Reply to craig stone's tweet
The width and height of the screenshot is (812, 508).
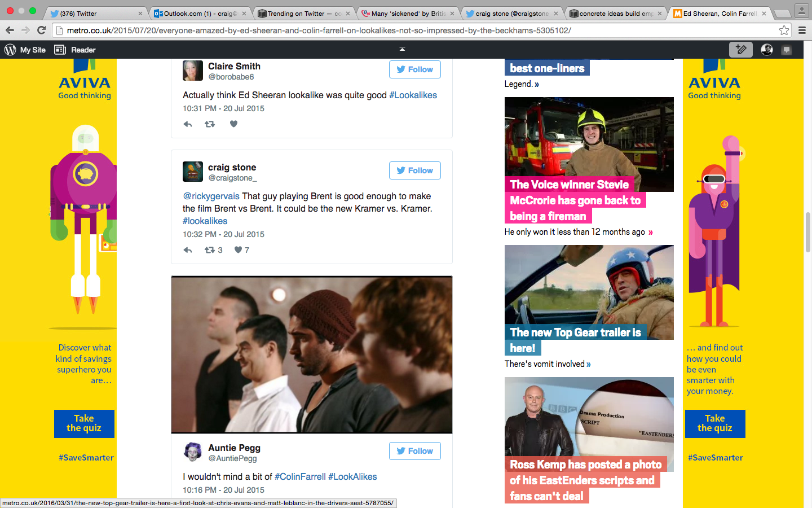[x=188, y=250]
